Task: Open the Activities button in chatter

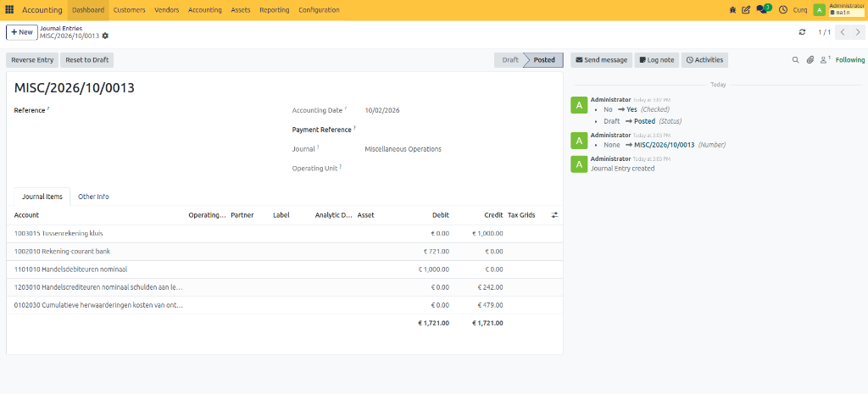Action: tap(704, 60)
